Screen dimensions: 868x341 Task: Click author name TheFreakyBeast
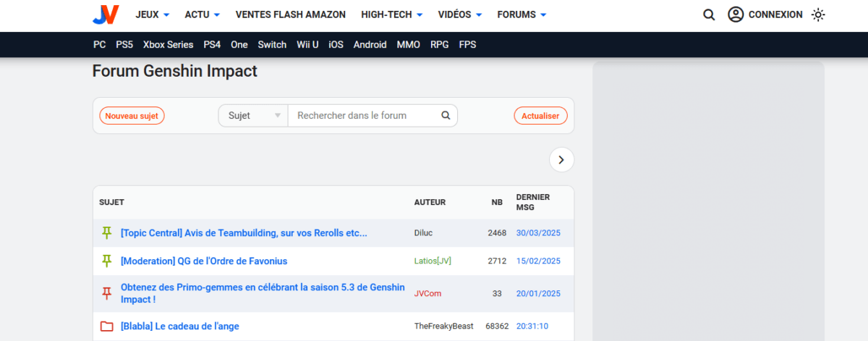[x=444, y=327]
